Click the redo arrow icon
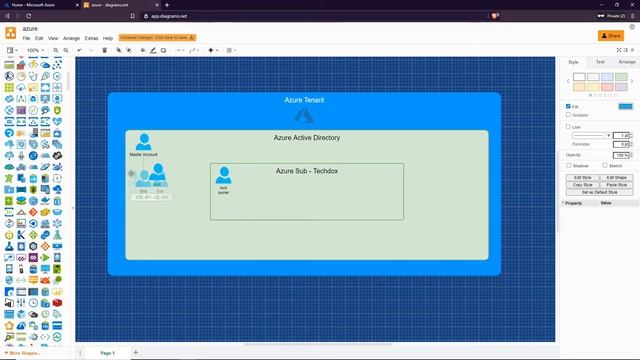Viewport: 640px width, 360px height. [91, 50]
